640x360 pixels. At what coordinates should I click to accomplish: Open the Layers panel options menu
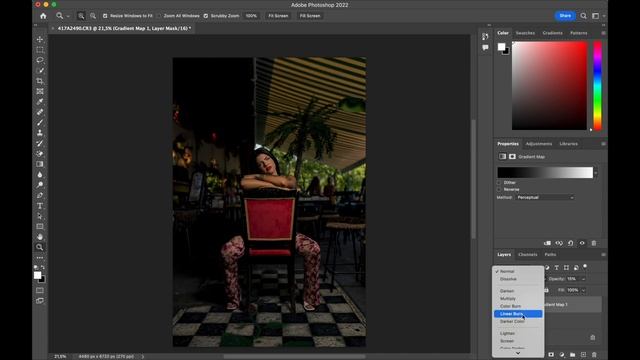[x=603, y=254]
